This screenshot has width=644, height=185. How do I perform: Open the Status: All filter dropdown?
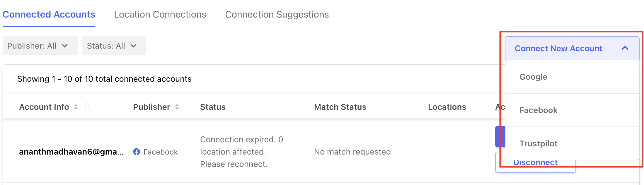[x=114, y=46]
